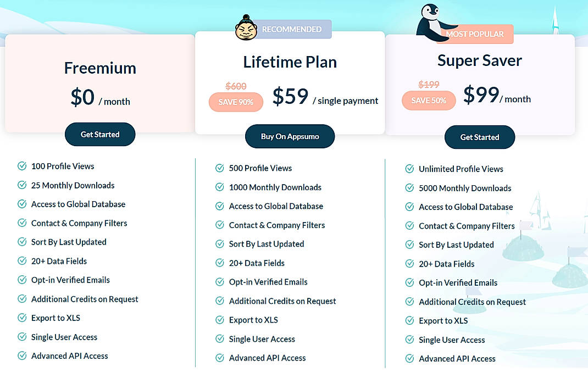Click the checkmark beside Access to Global Database in Freemium
This screenshot has width=588, height=377.
tap(23, 204)
